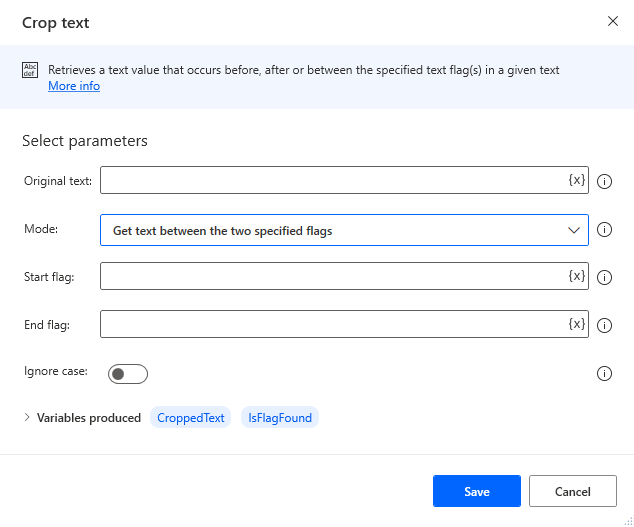Close the Crop text dialog
This screenshot has width=634, height=527.
pyautogui.click(x=613, y=21)
